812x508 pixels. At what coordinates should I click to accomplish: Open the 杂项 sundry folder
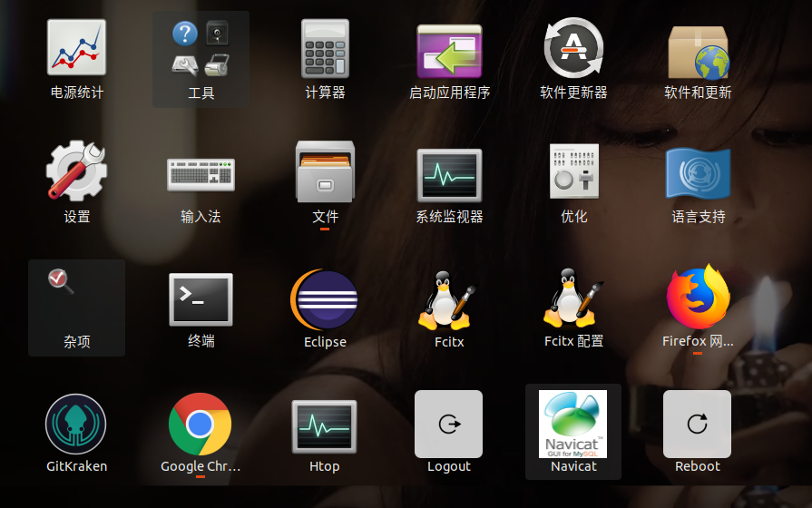click(76, 308)
